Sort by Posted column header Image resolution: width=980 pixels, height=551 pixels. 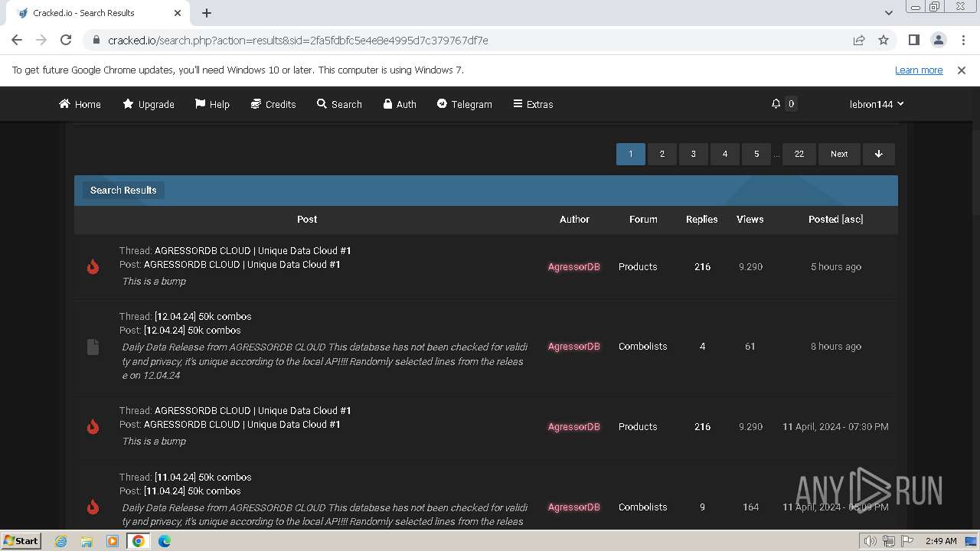point(824,219)
